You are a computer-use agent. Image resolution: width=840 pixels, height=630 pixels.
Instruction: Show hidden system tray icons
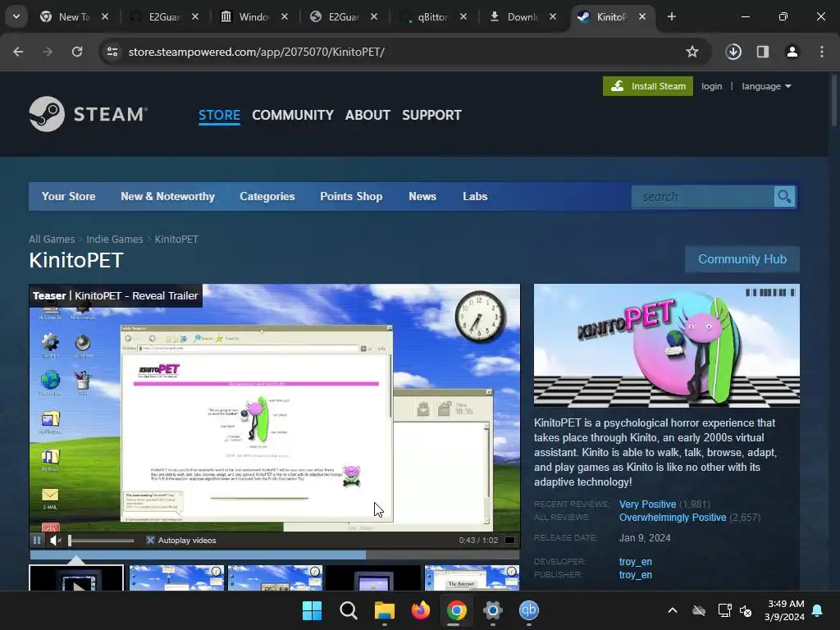click(x=673, y=610)
